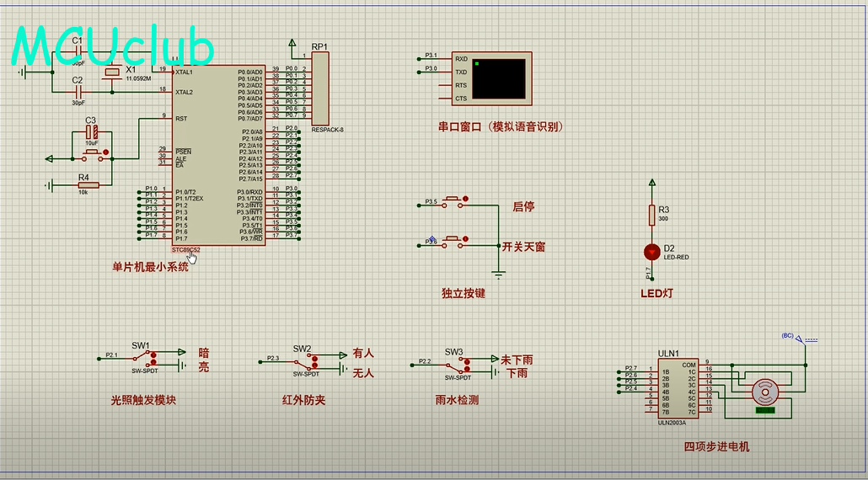Click resistor R3 above the LED

point(651,215)
